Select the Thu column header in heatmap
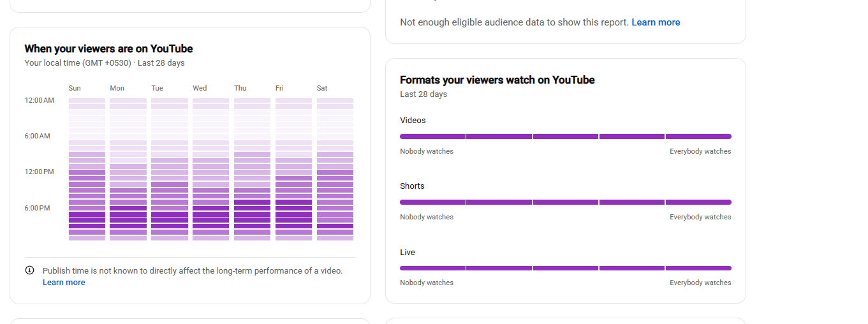 coord(240,88)
